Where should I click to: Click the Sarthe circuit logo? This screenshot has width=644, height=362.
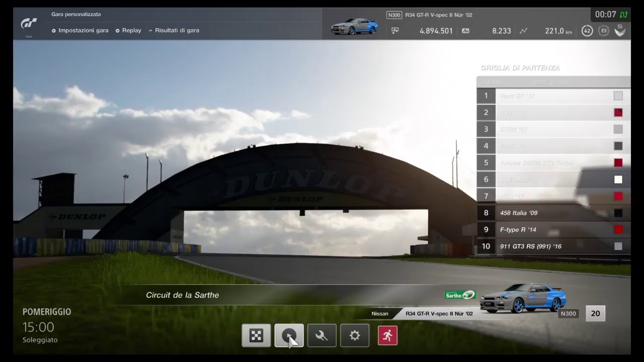(460, 295)
